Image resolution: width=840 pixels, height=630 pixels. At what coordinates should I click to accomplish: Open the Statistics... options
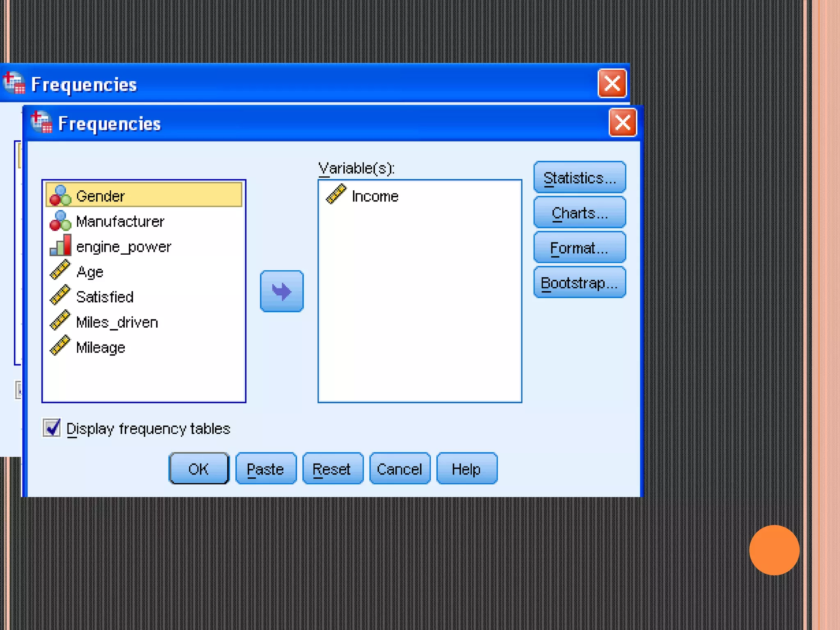580,178
